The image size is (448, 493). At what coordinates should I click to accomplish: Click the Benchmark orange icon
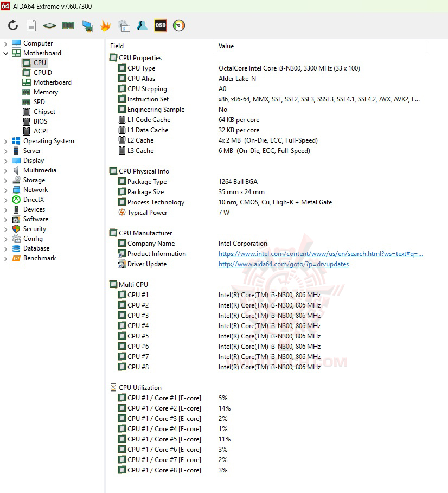coord(16,258)
